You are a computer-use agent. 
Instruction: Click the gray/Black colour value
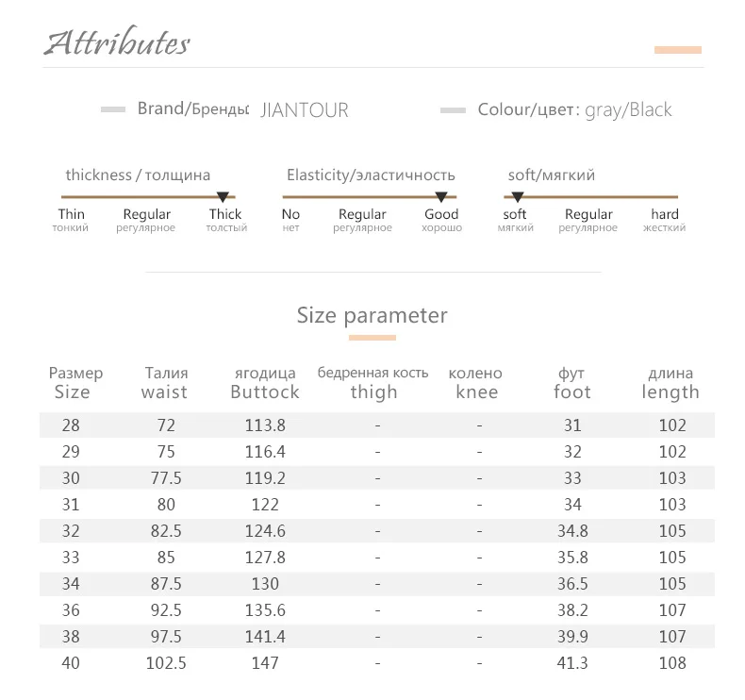coord(628,110)
